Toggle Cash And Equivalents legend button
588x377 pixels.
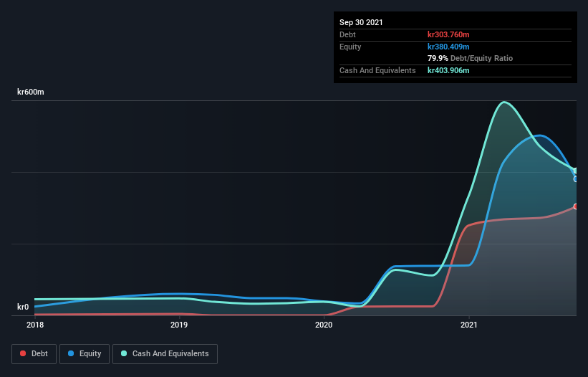coord(165,354)
